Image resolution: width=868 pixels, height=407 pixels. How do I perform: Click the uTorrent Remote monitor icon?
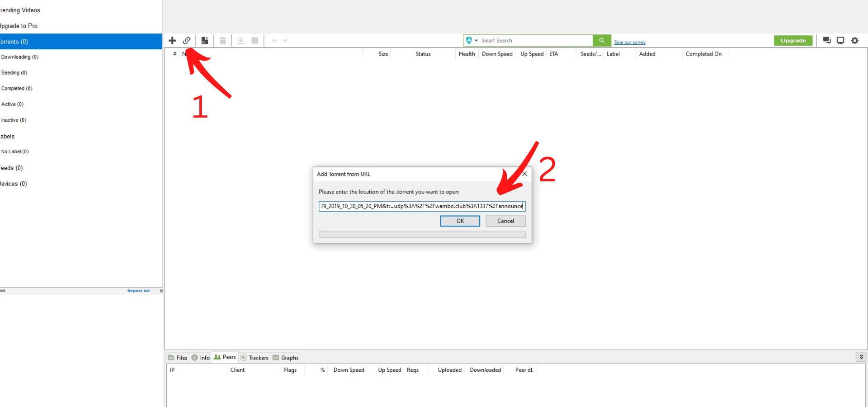[x=840, y=40]
